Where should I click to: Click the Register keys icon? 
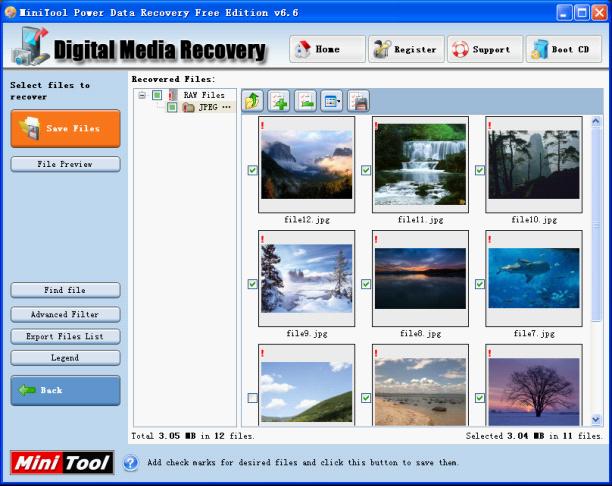[x=382, y=49]
